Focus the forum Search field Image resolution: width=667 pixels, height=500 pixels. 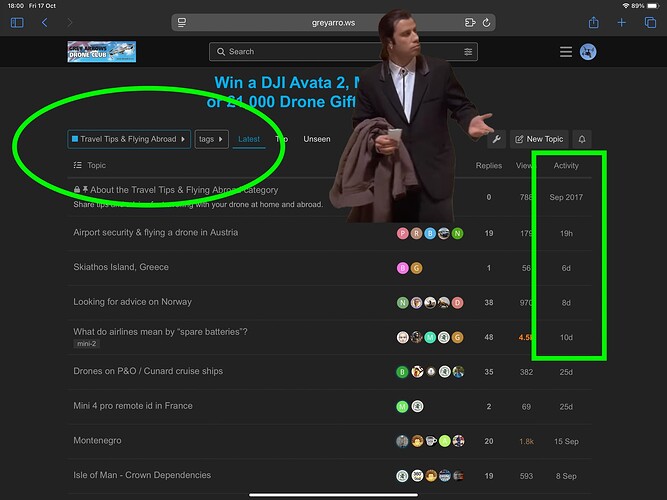[x=343, y=51]
